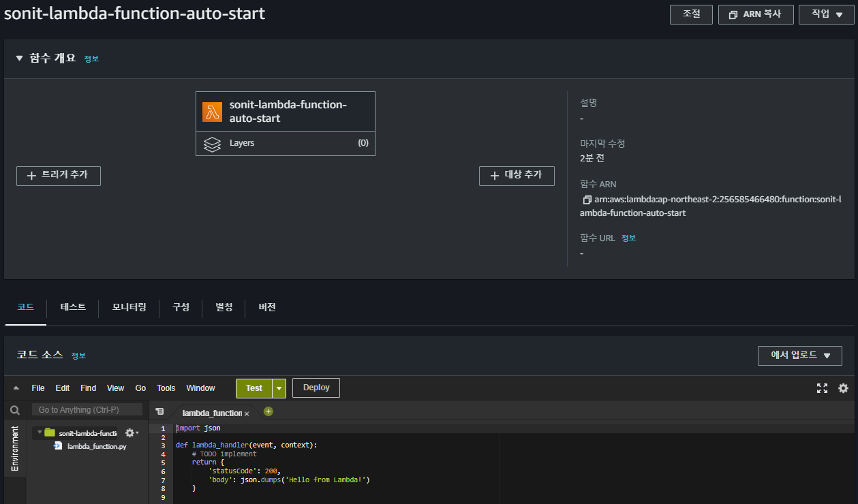This screenshot has width=858, height=504.
Task: Collapse the sonit-lambda-function folder tree
Action: coord(40,432)
